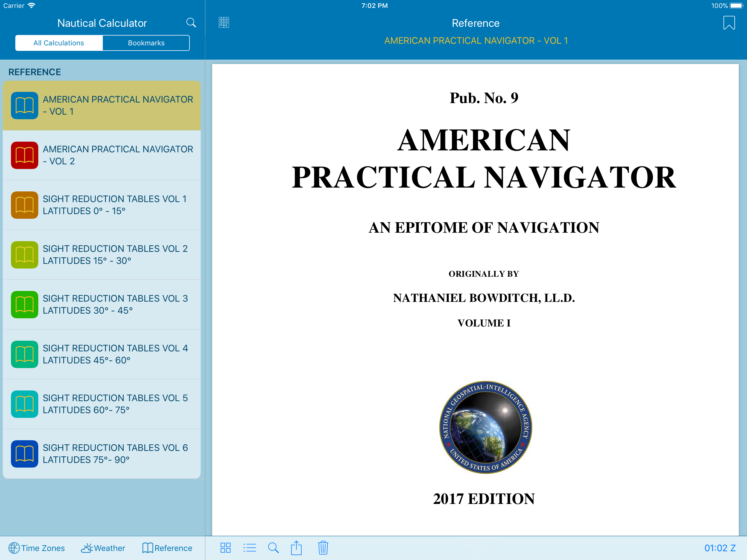This screenshot has width=747, height=560.
Task: Open Sight Reduction Tables Vol 1
Action: coord(101,205)
